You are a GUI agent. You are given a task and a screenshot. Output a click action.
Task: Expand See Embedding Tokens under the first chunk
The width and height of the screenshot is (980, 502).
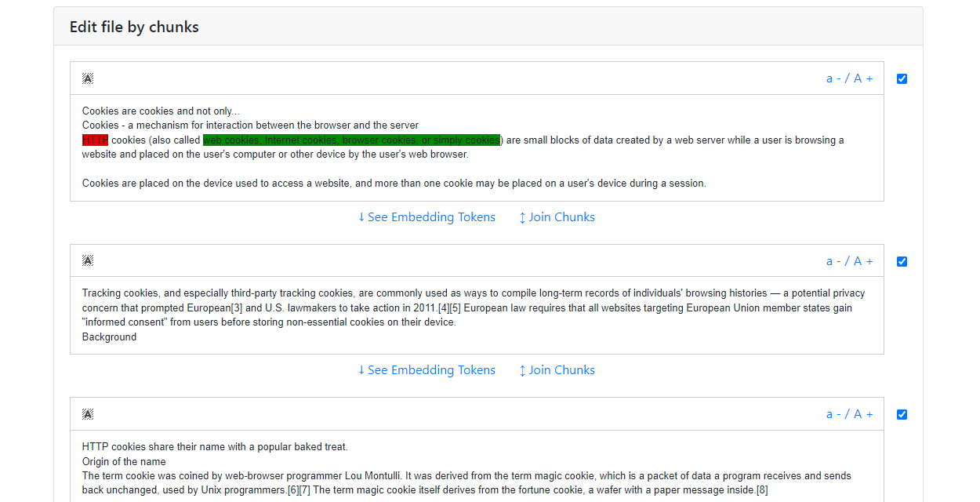(426, 217)
